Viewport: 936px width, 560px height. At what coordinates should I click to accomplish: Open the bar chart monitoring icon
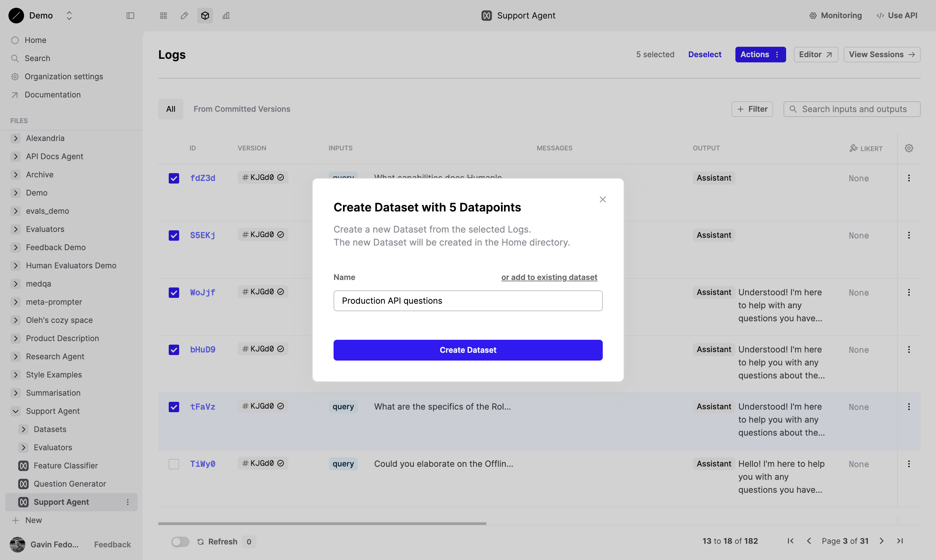tap(226, 16)
